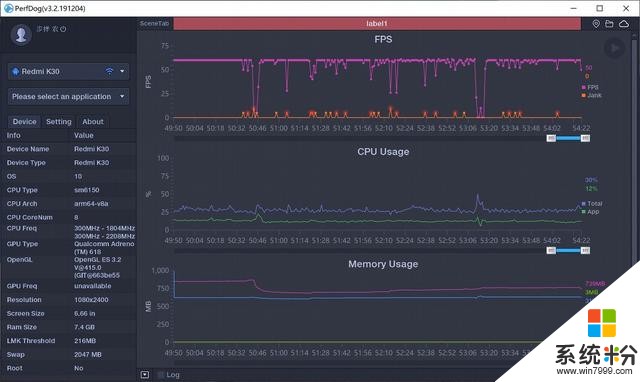Switch to the Setting tab
Viewport: 640px width, 382px height.
[58, 121]
